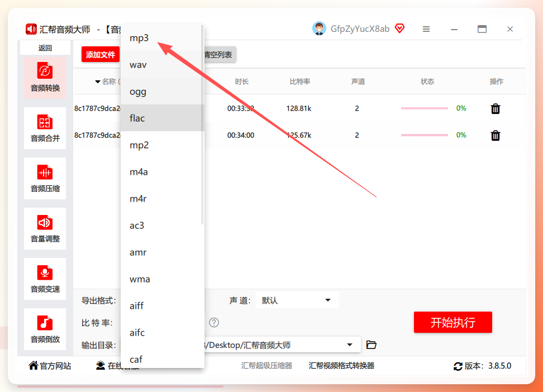Click the user avatar icon
The width and height of the screenshot is (543, 392).
click(x=319, y=28)
